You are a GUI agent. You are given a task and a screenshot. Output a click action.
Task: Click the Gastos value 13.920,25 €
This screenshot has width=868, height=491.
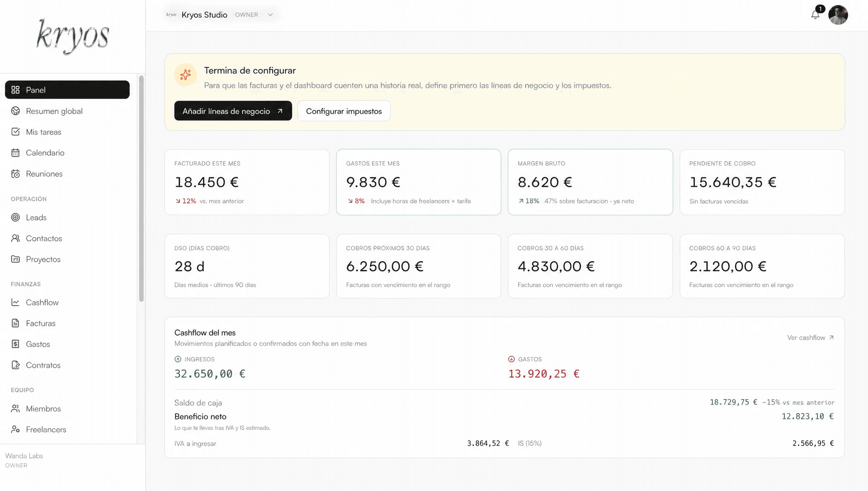[x=544, y=374]
